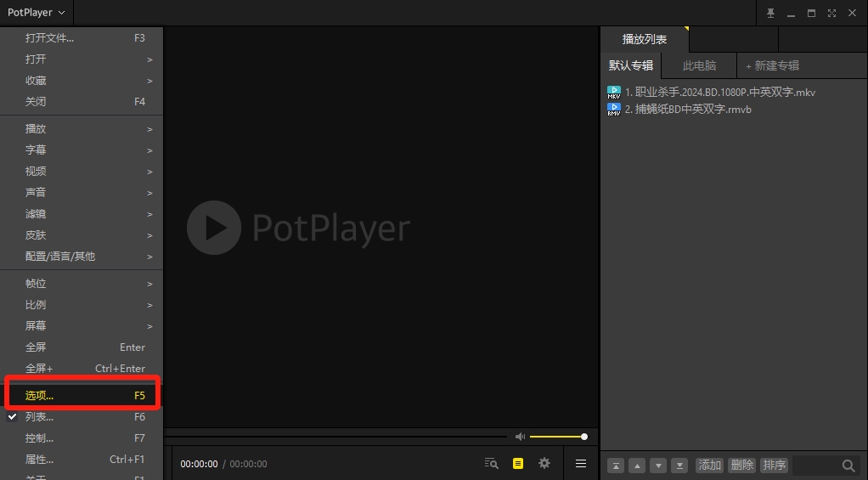868x480 pixels.
Task: Click the 删除 button
Action: click(x=741, y=465)
